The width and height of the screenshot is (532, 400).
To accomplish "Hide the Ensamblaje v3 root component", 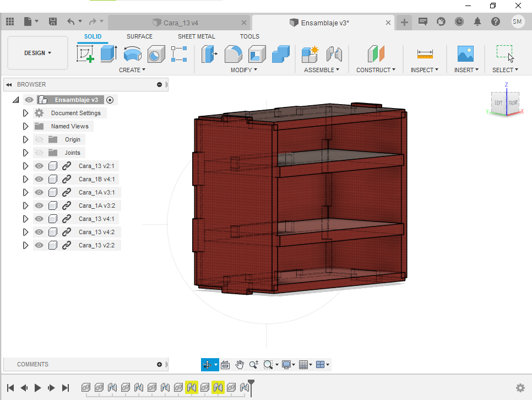I will pos(29,100).
